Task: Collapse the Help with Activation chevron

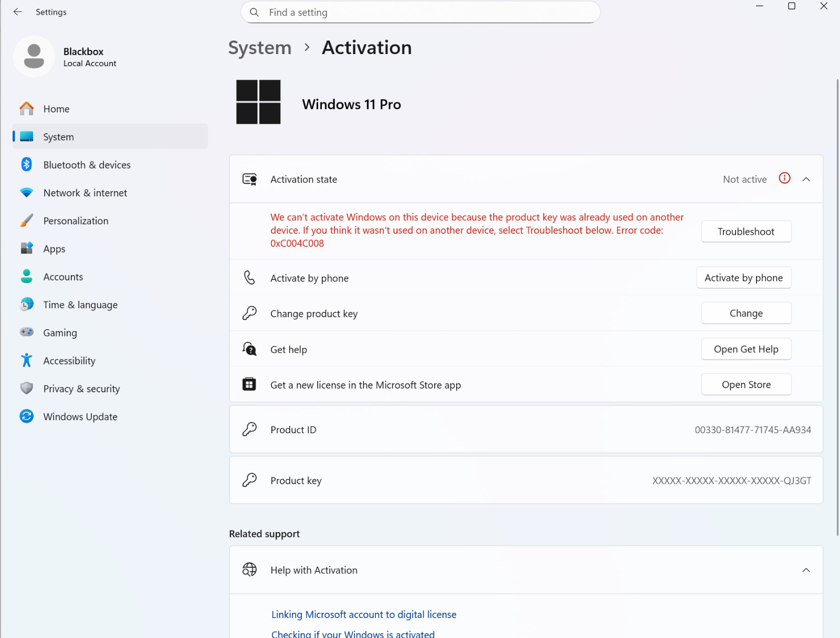Action: pos(806,570)
